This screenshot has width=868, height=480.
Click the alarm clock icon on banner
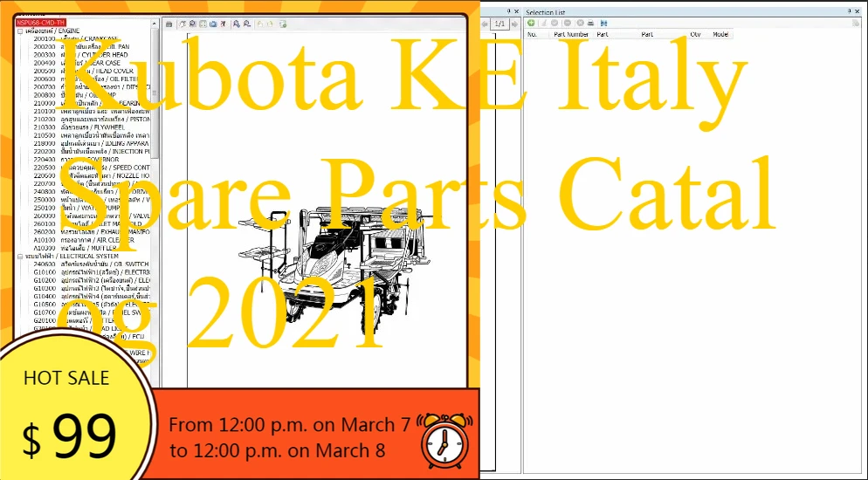click(444, 440)
